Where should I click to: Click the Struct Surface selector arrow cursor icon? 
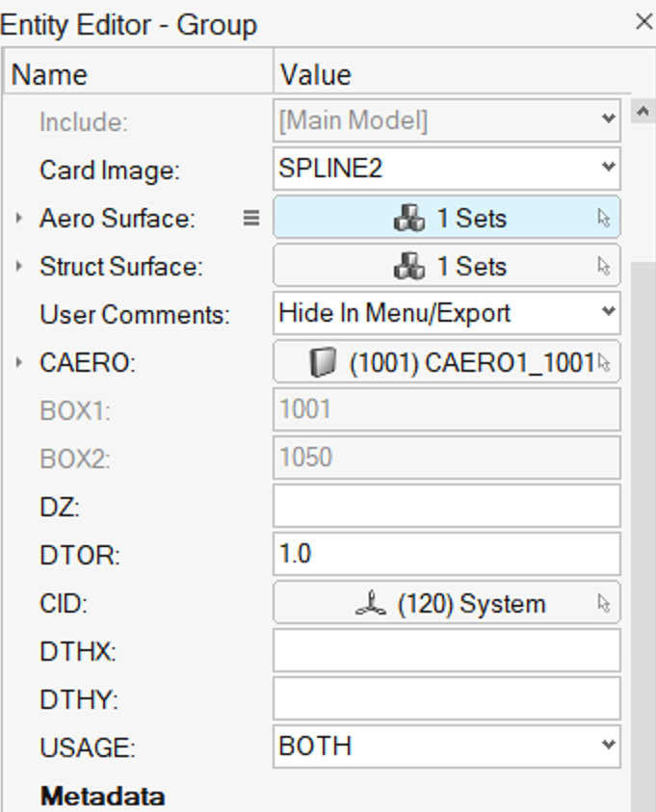coord(604,266)
